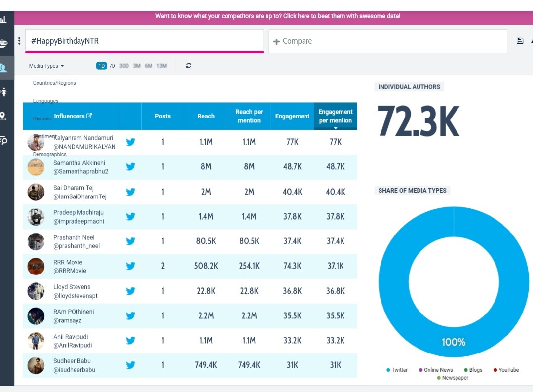
Task: Open @lloydstevenspt handle link
Action: click(76, 296)
